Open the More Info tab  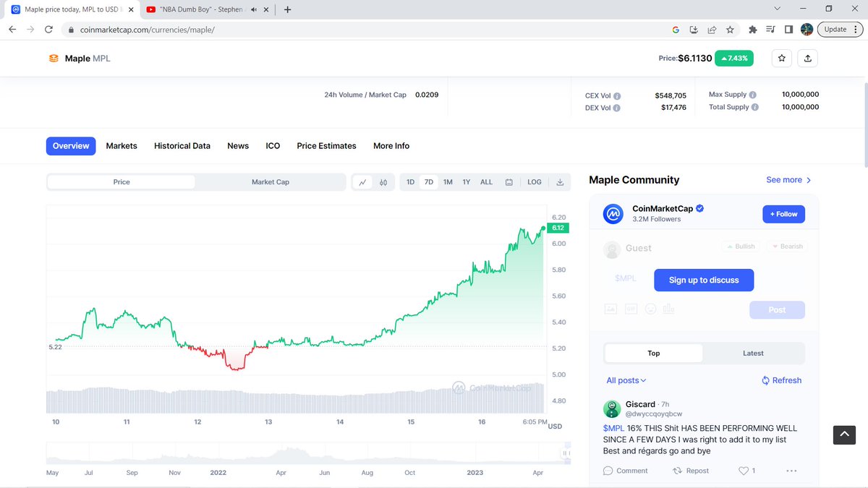[391, 146]
